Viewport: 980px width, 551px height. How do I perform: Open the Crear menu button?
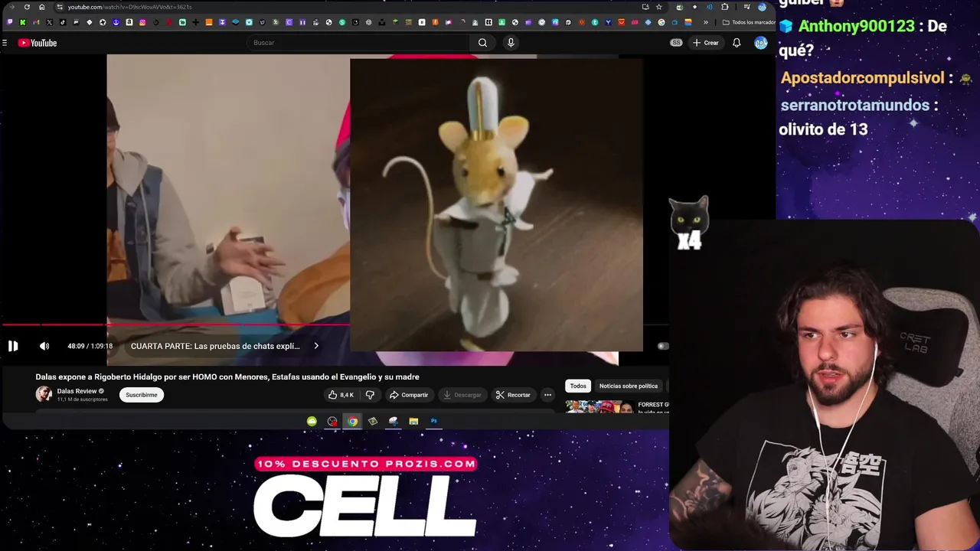706,43
